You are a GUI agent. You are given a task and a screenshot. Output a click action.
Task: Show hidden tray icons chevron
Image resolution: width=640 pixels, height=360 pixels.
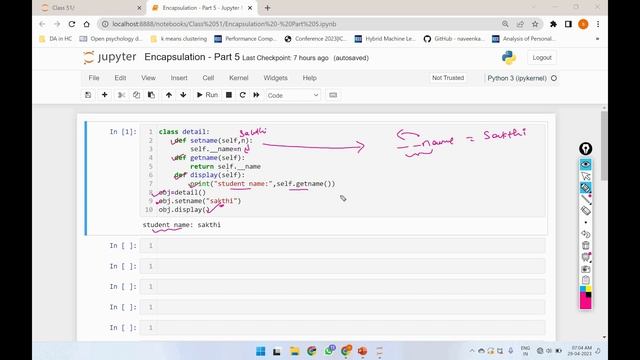tap(472, 351)
